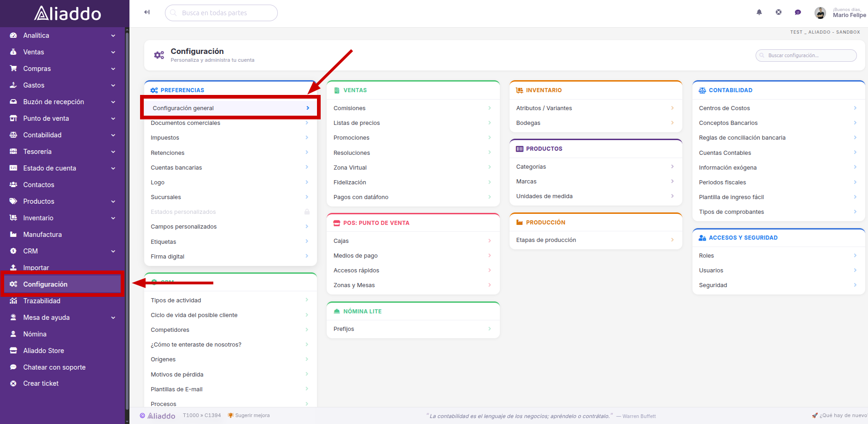Click the Aliaddo Store shop icon
The width and height of the screenshot is (868, 424).
(x=13, y=351)
